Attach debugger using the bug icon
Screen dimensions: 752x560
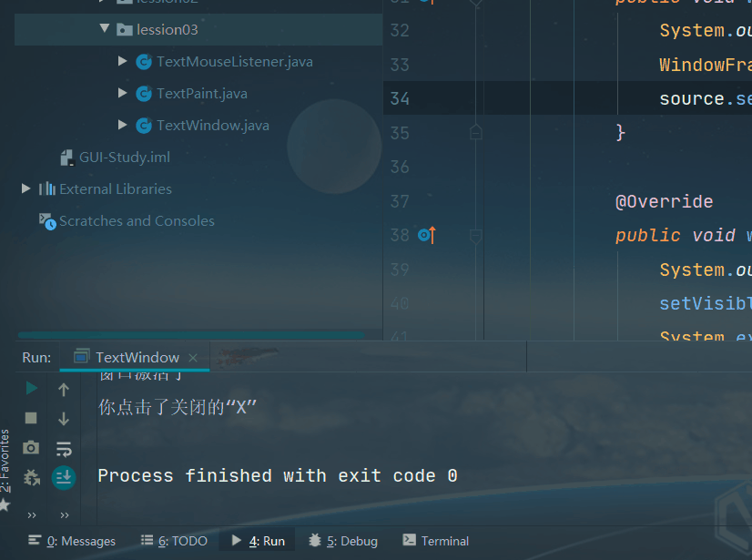click(30, 477)
